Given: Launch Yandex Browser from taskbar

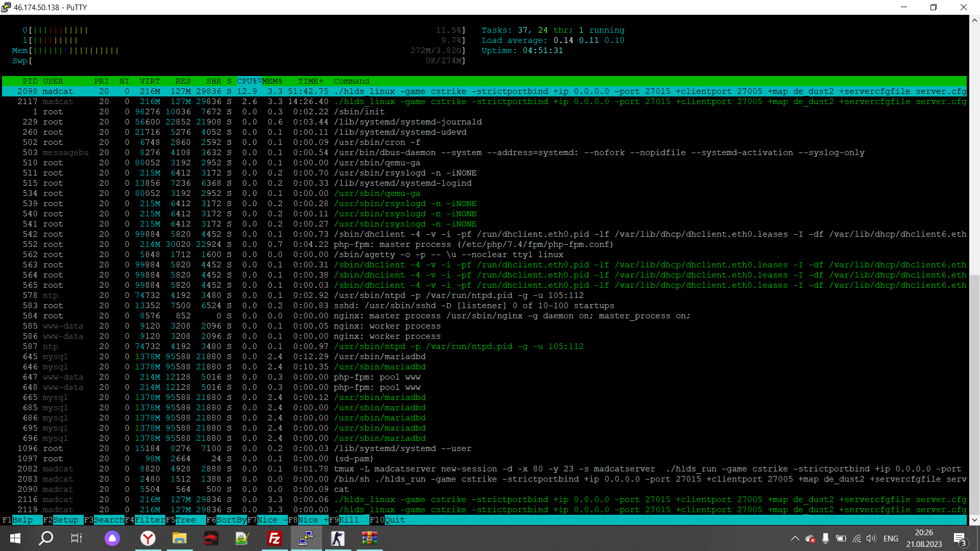Looking at the screenshot, I should tap(148, 538).
